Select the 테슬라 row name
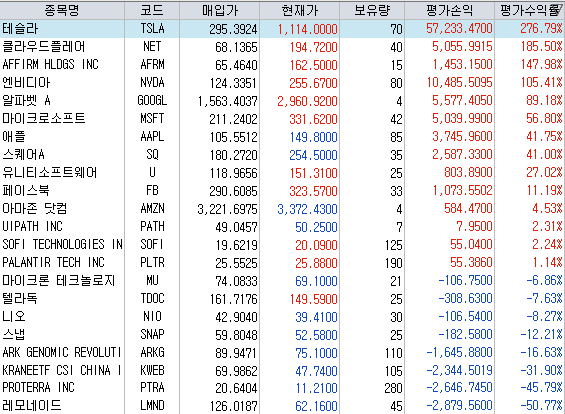This screenshot has width=565, height=414. [x=20, y=29]
